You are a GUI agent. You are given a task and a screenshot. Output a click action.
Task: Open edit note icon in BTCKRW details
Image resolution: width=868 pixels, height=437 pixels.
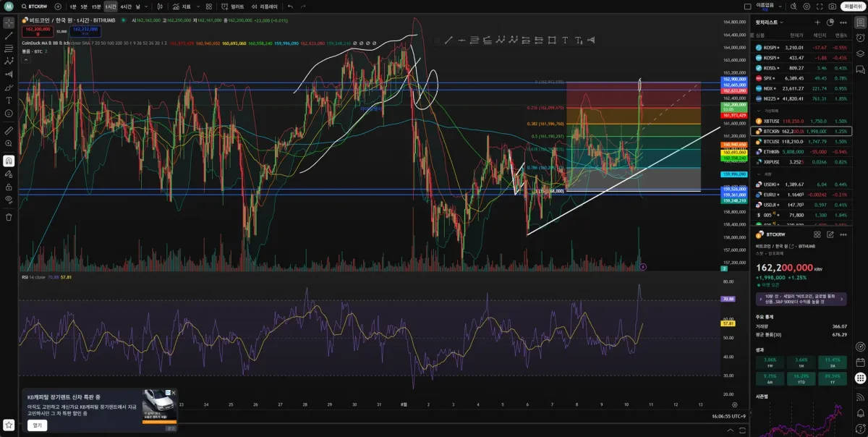point(830,234)
